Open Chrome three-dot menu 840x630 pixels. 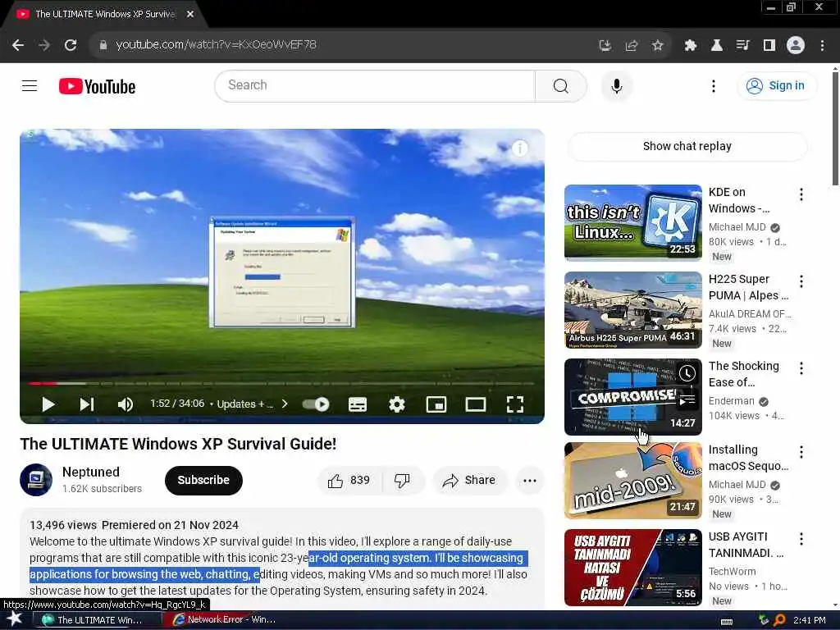click(x=822, y=46)
